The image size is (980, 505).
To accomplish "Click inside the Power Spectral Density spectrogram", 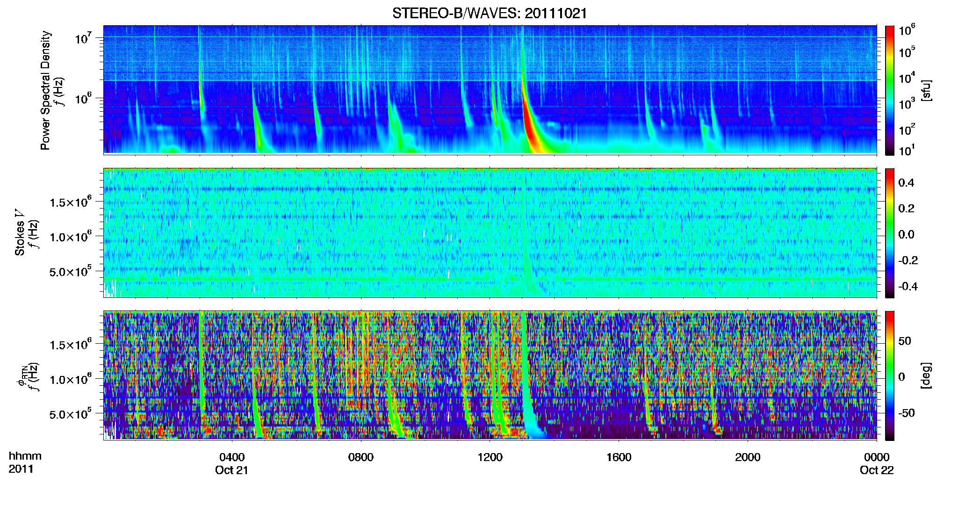I will tap(490, 89).
